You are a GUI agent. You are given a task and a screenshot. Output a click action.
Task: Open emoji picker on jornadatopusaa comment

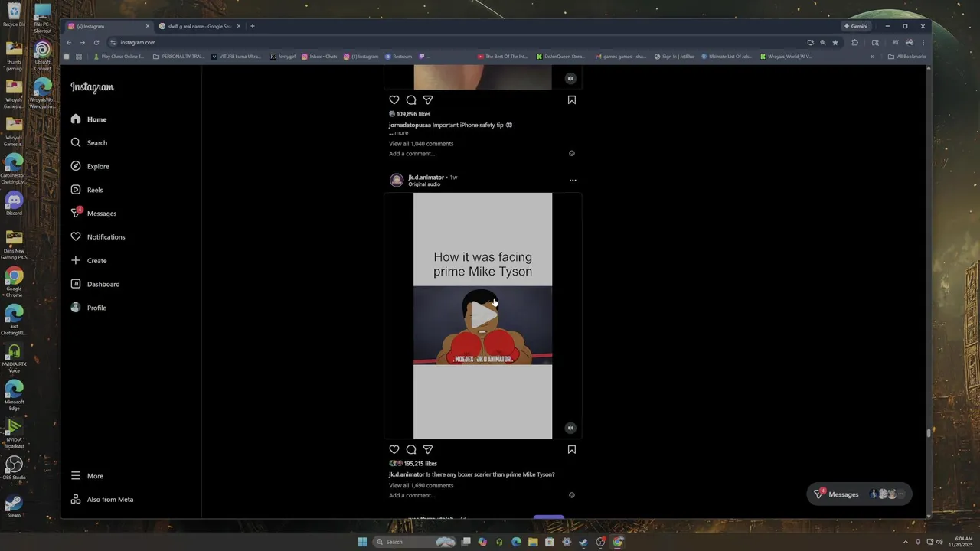coord(572,154)
